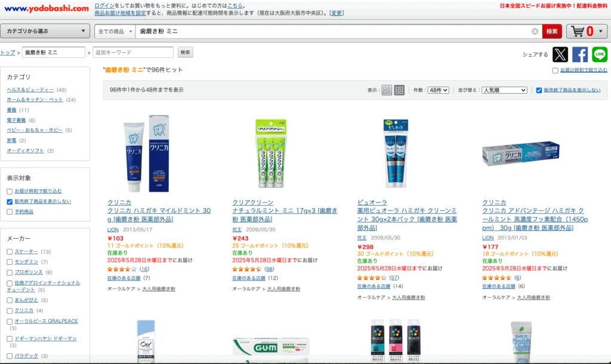View 16 reviews of Clinica Mild Mint
The width and height of the screenshot is (611, 364).
(144, 269)
